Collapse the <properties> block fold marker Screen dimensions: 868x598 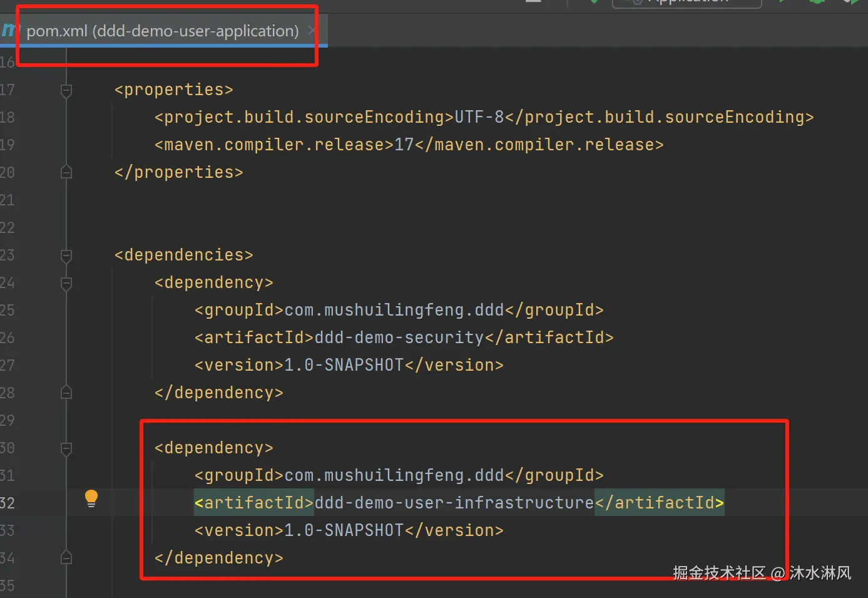click(66, 91)
